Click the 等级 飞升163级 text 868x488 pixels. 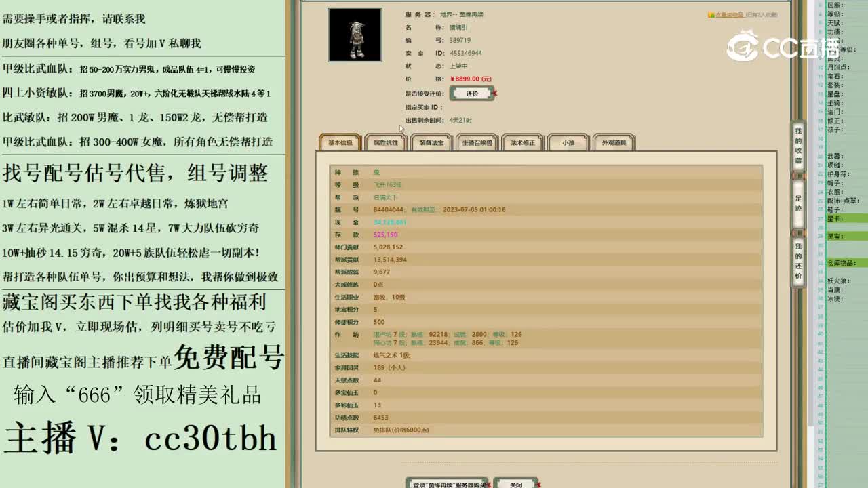coord(388,184)
